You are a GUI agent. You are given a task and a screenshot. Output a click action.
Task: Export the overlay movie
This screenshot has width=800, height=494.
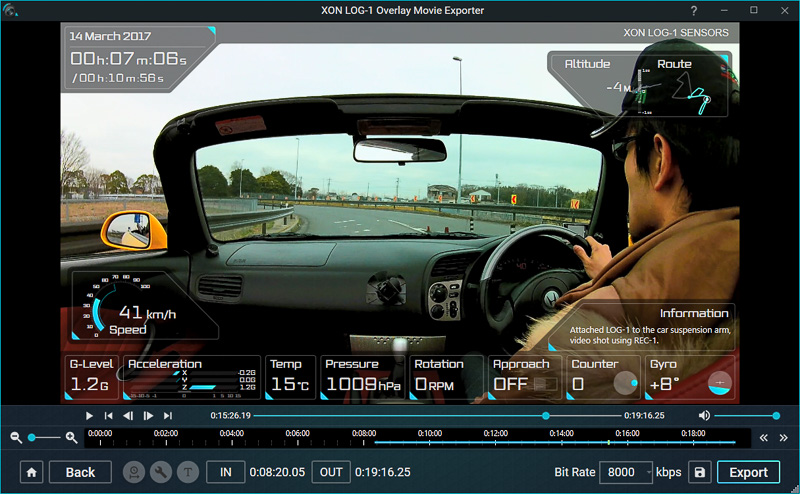click(748, 472)
